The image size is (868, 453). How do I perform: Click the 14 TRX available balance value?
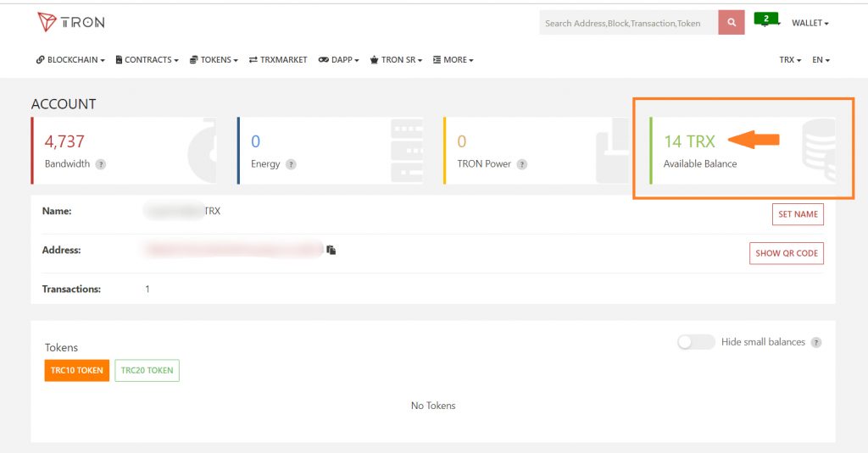point(689,141)
